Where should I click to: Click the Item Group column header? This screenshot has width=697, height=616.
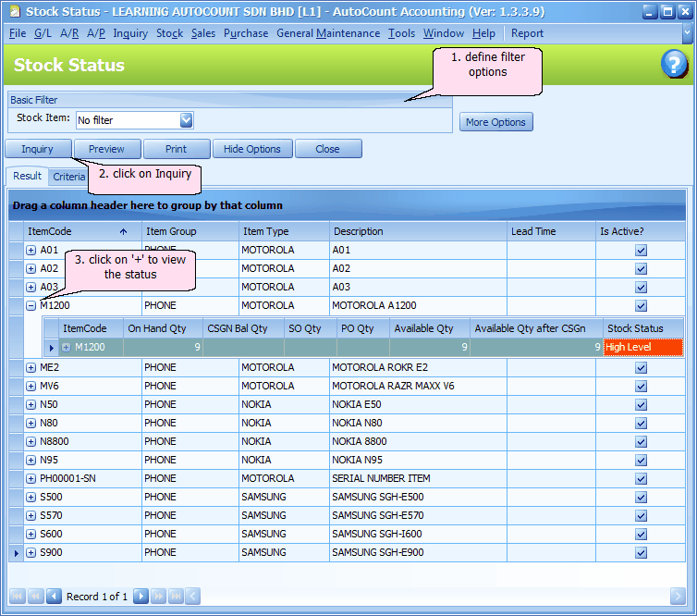pos(190,231)
